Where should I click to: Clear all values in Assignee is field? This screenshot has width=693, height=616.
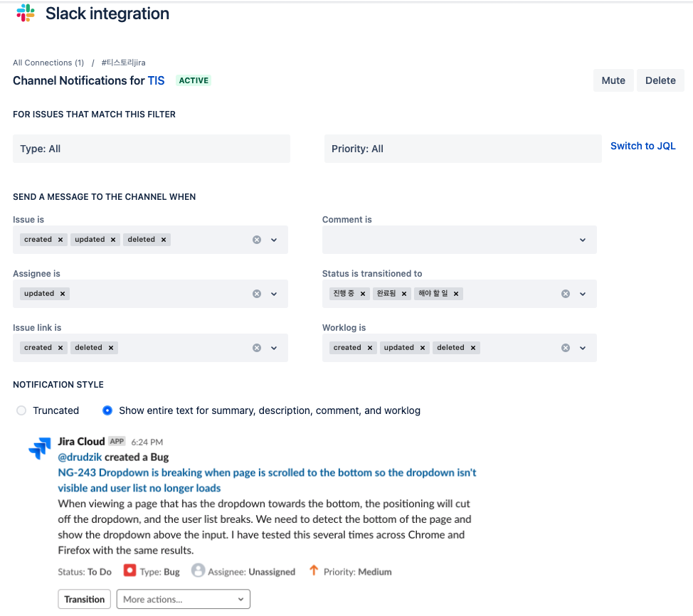(x=257, y=294)
